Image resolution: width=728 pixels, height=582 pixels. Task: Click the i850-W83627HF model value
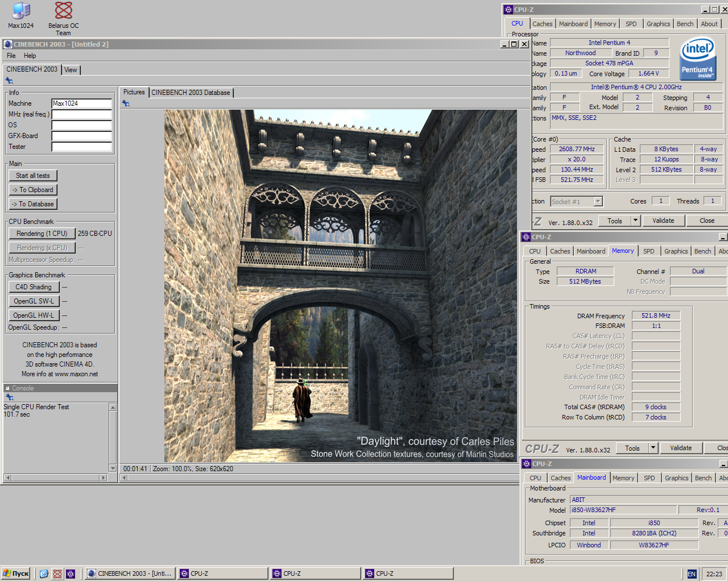623,510
